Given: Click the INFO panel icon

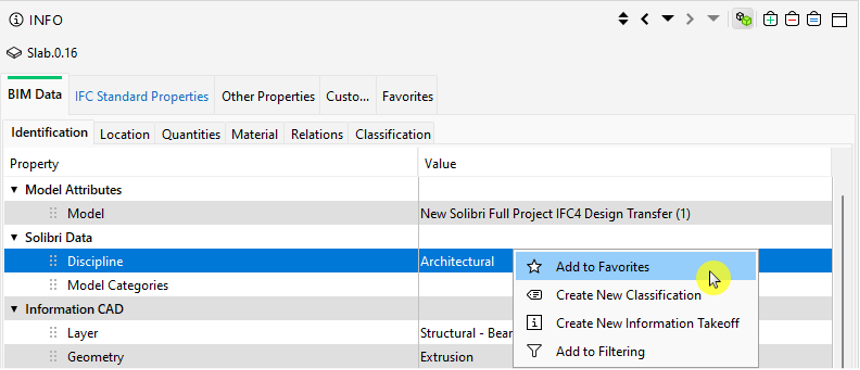Looking at the screenshot, I should pos(17,20).
